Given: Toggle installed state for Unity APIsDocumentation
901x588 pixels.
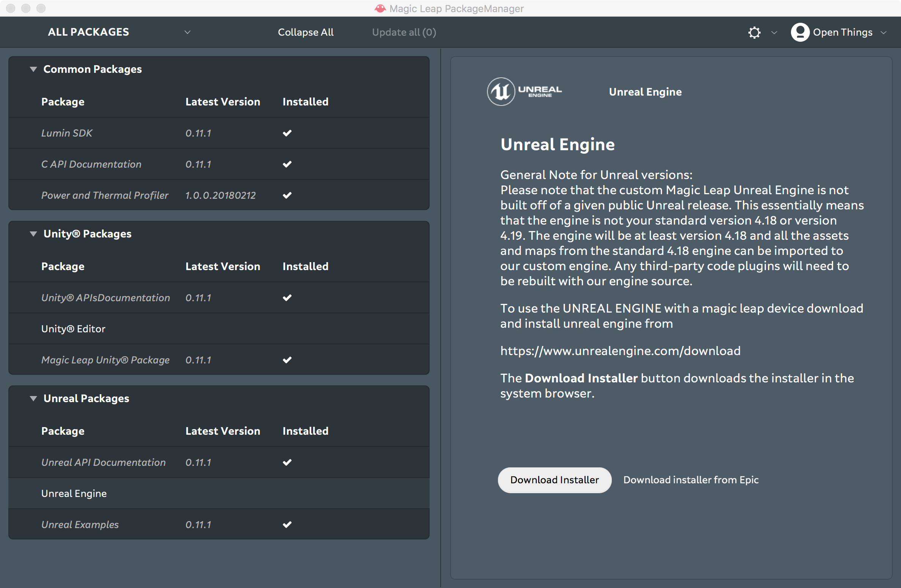Looking at the screenshot, I should pos(287,297).
